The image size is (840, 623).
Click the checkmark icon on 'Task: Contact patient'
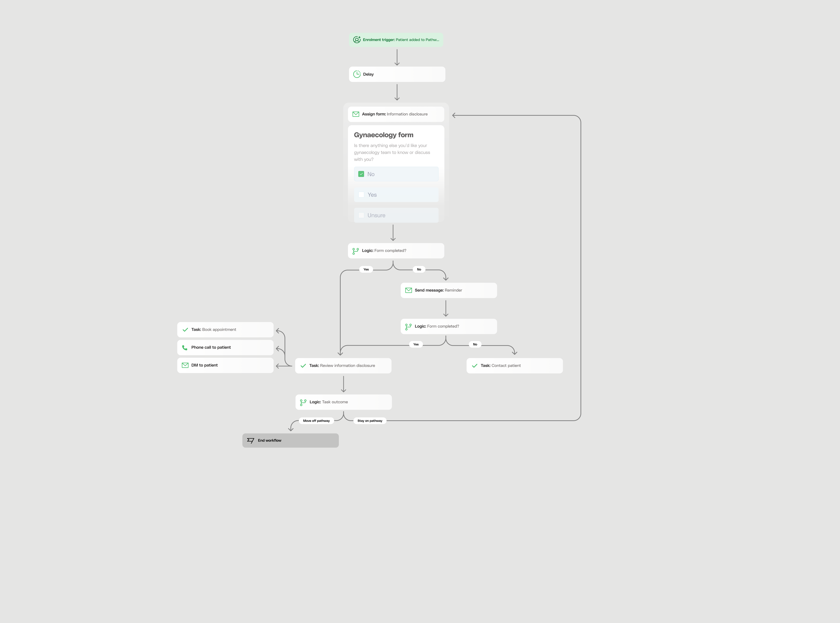coord(475,365)
